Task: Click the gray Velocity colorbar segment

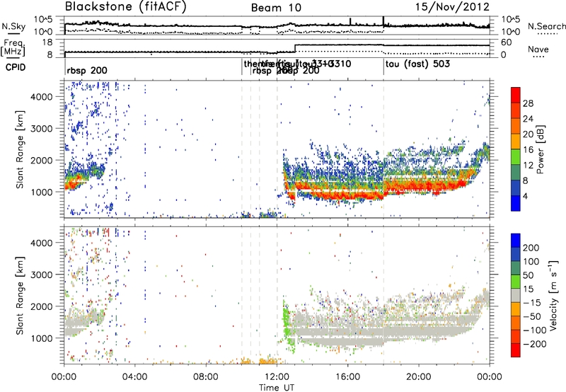Action: pyautogui.click(x=516, y=295)
